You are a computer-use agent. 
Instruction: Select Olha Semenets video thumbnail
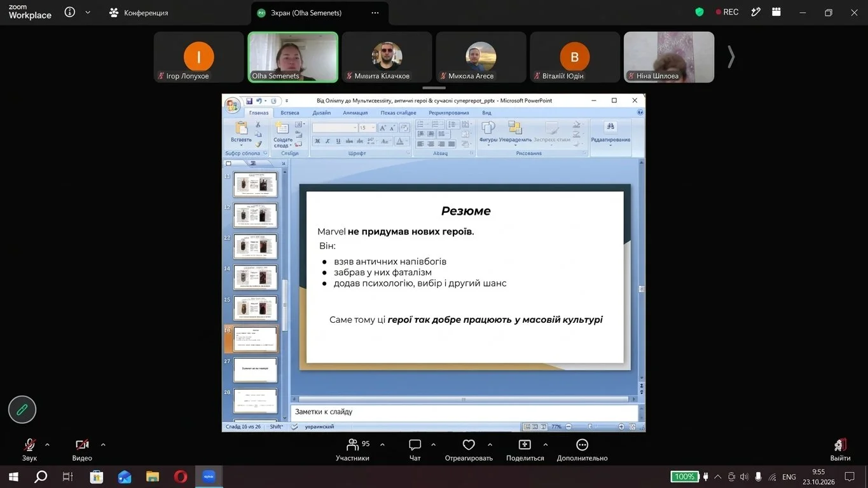(x=293, y=57)
